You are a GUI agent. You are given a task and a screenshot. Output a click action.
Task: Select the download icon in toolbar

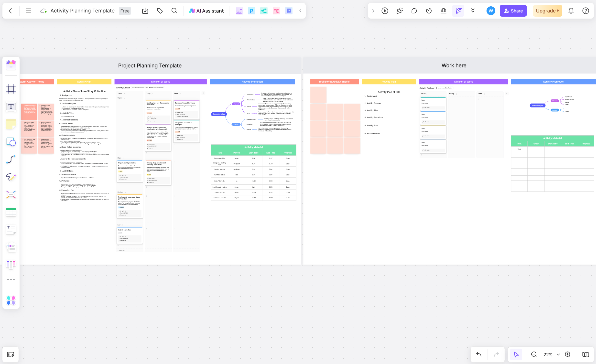(x=145, y=11)
